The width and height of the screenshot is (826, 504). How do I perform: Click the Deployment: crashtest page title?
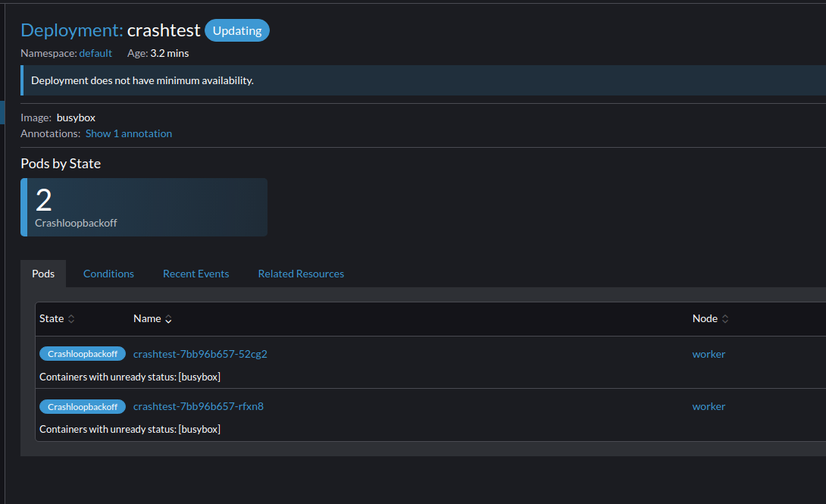pyautogui.click(x=104, y=30)
